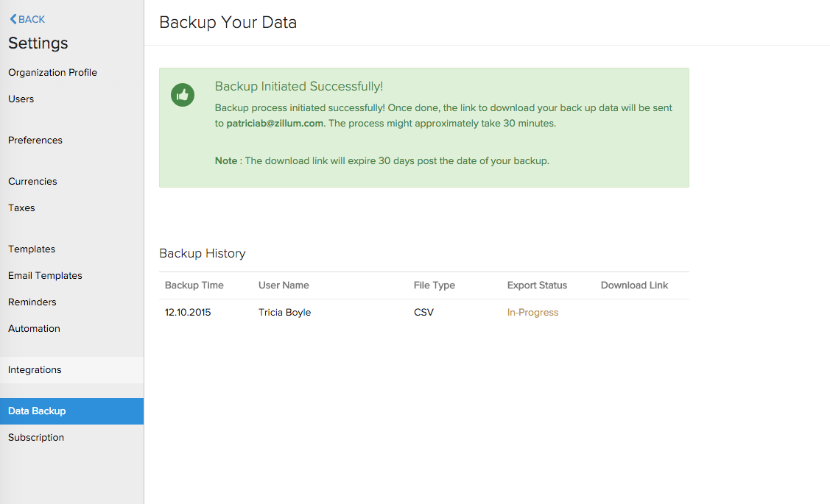
Task: View the Templates section
Action: coord(31,249)
